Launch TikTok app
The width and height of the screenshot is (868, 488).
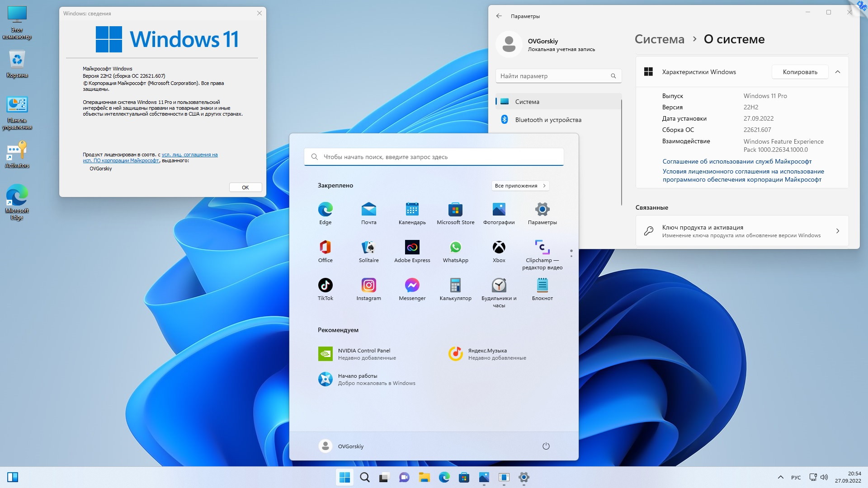325,284
